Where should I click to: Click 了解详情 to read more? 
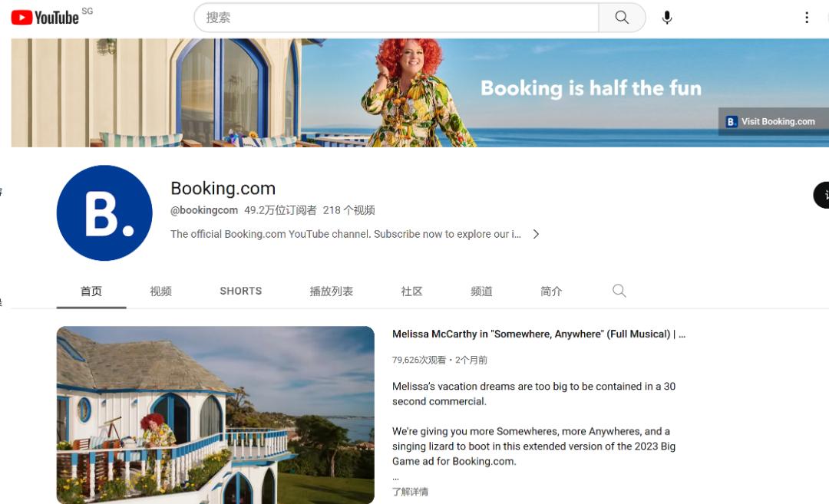410,491
